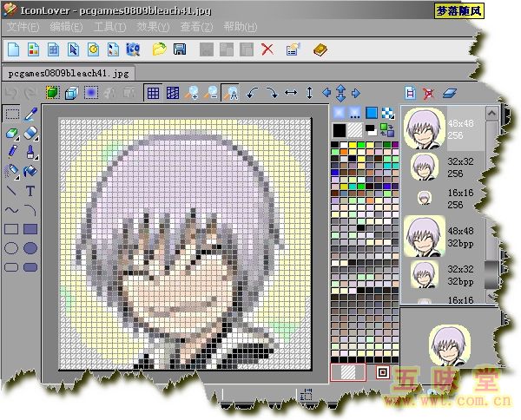The height and width of the screenshot is (420, 521).
Task: Toggle the pixel grid display button
Action: tap(153, 93)
